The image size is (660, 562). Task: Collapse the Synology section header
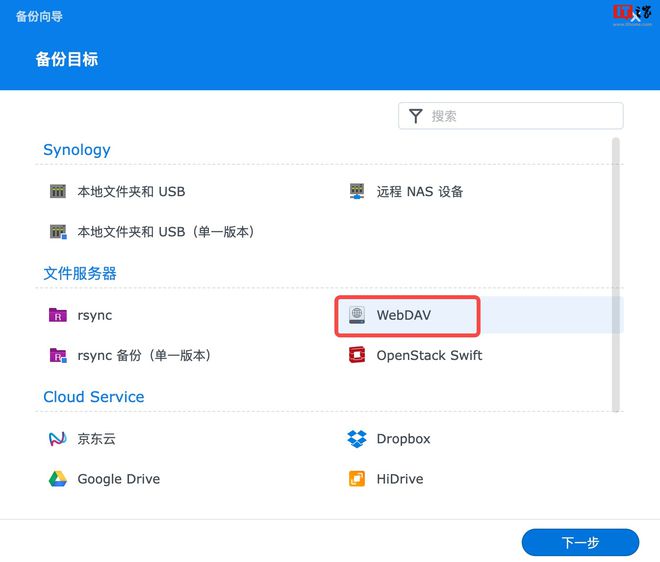click(77, 150)
